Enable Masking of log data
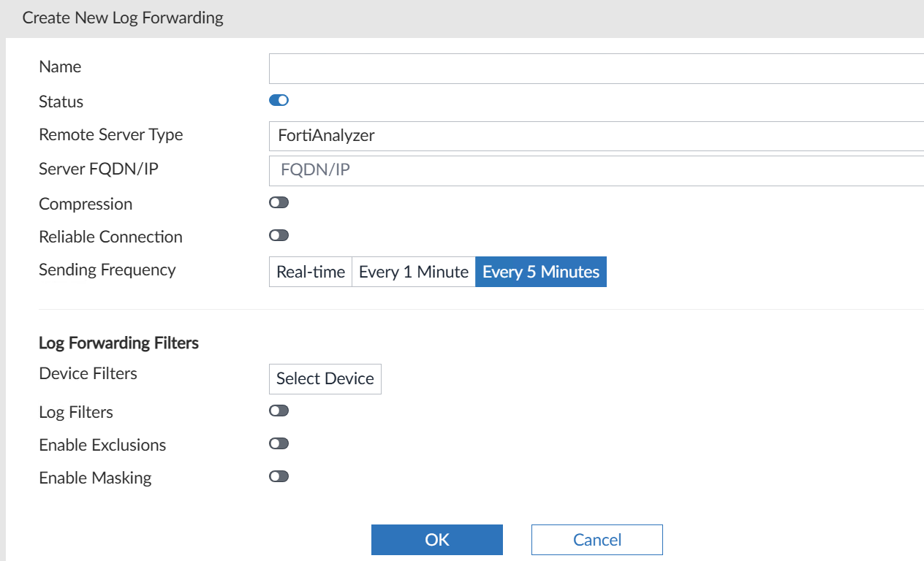The height and width of the screenshot is (561, 924). pos(279,476)
